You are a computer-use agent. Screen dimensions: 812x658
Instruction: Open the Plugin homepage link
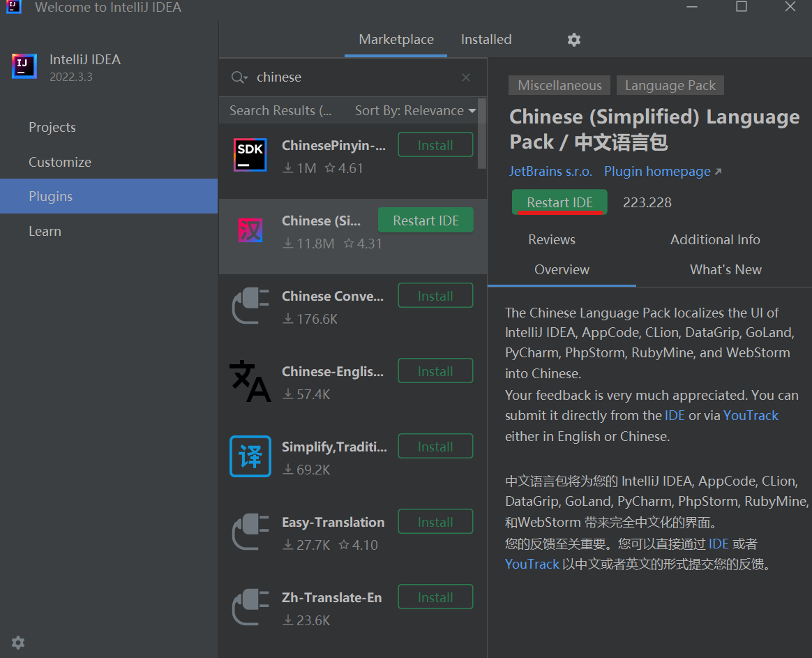pyautogui.click(x=662, y=171)
